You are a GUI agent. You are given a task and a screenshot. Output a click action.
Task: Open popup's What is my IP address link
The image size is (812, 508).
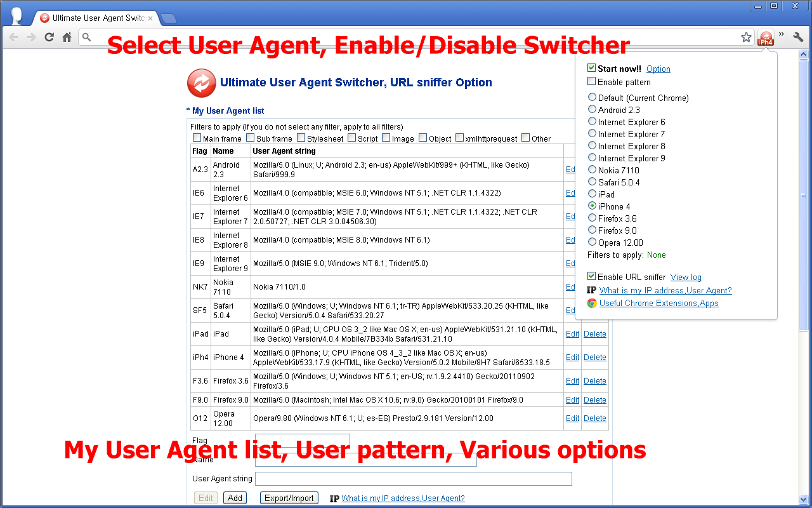coord(665,290)
